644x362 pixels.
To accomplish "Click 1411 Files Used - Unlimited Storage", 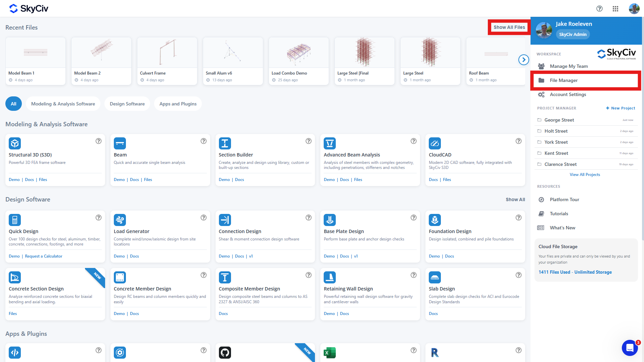I will pos(575,272).
